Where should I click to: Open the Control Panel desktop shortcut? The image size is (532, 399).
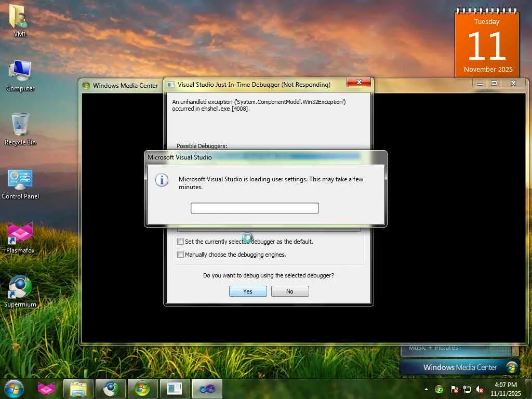(x=20, y=184)
